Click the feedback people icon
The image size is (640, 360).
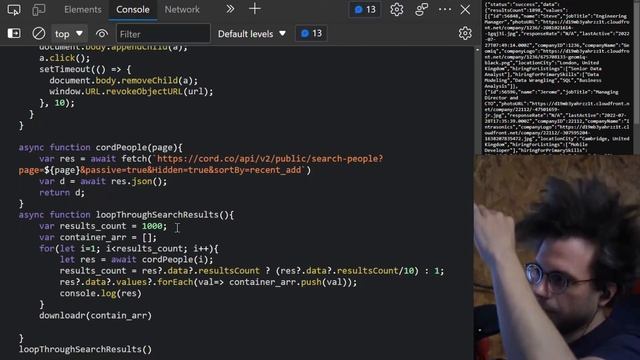point(421,9)
